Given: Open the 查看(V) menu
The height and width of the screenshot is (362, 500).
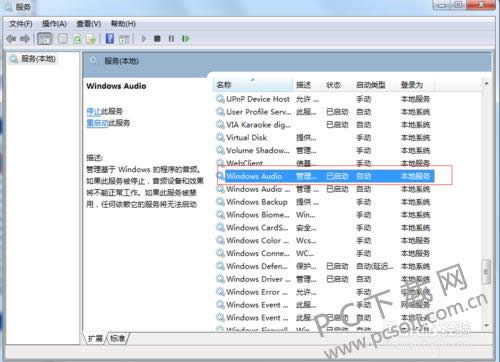Looking at the screenshot, I should pos(88,24).
